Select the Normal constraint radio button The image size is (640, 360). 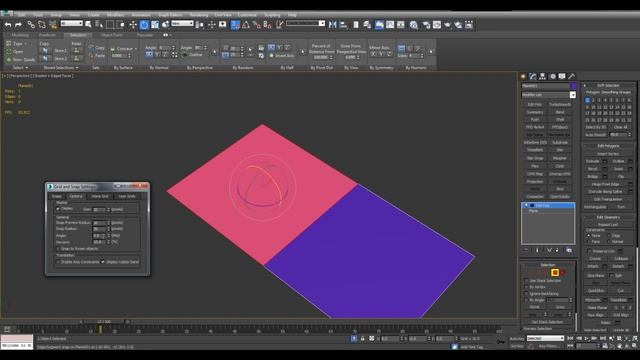(609, 242)
